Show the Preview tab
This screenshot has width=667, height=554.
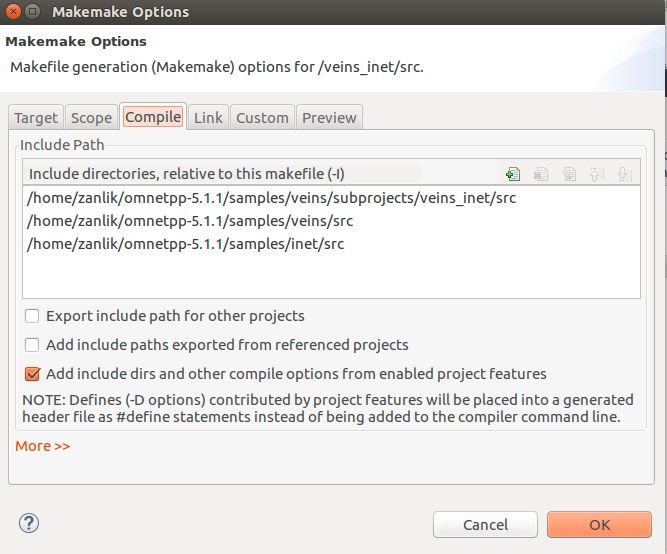329,118
